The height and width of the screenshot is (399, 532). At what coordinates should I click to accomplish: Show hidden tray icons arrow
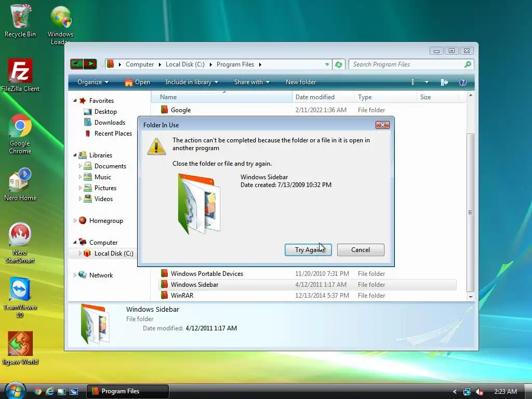pos(455,392)
